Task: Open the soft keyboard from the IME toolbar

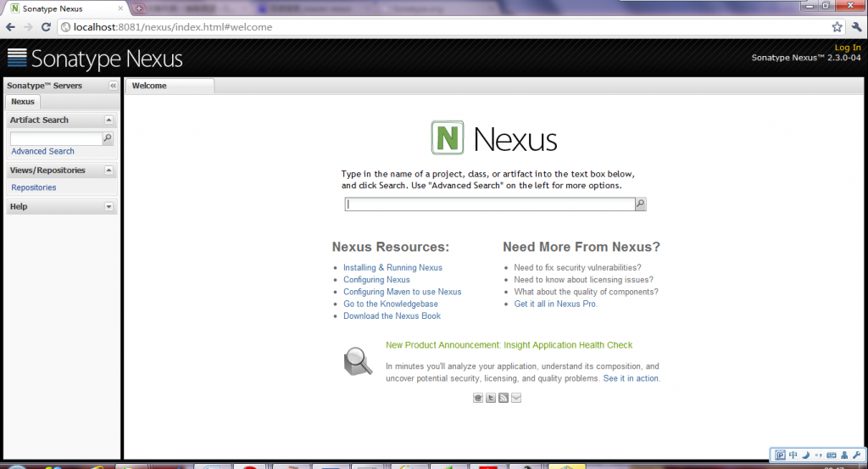Action: point(831,455)
